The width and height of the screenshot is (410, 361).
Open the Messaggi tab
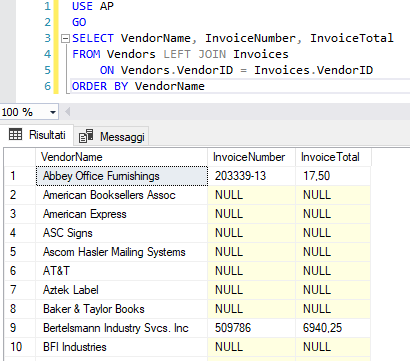pyautogui.click(x=111, y=137)
